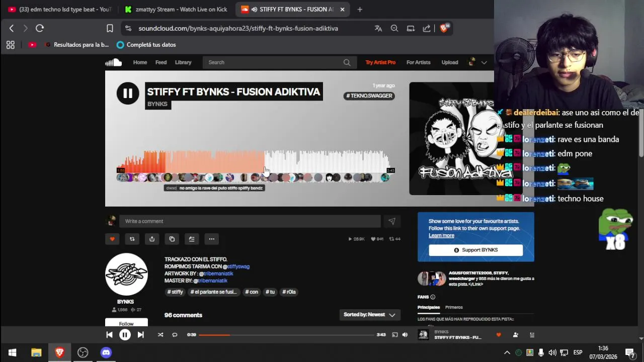Click the Upload menu item

click(x=450, y=62)
